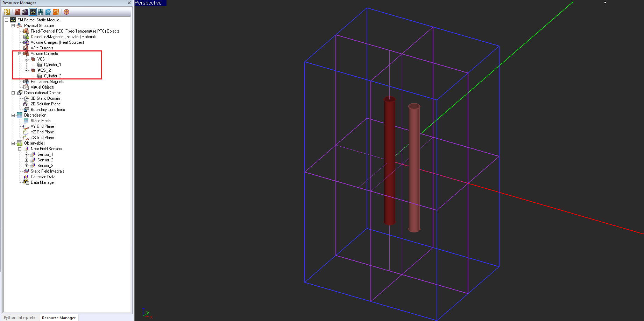Switch to the blue arcs module icon
This screenshot has width=644, height=321.
(48, 12)
